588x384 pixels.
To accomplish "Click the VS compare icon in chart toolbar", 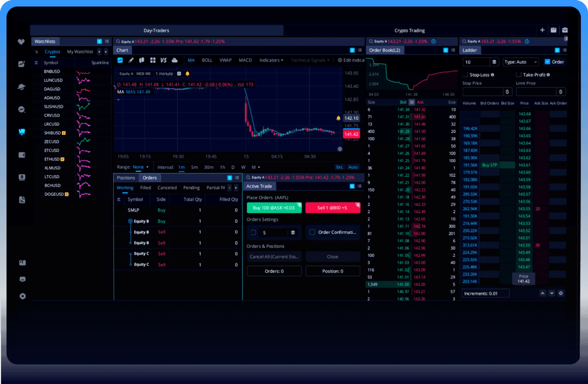I will (163, 60).
